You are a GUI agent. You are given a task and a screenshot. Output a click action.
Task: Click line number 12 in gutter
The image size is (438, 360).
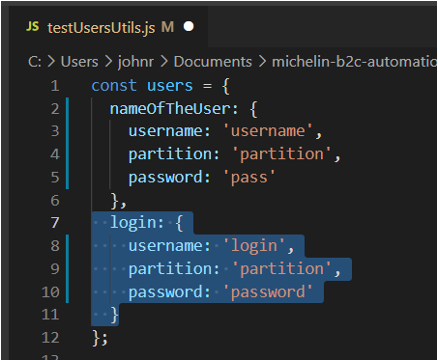[50, 338]
